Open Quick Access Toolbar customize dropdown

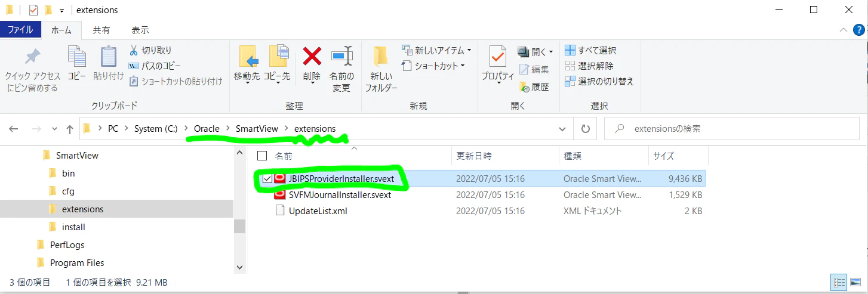point(62,11)
